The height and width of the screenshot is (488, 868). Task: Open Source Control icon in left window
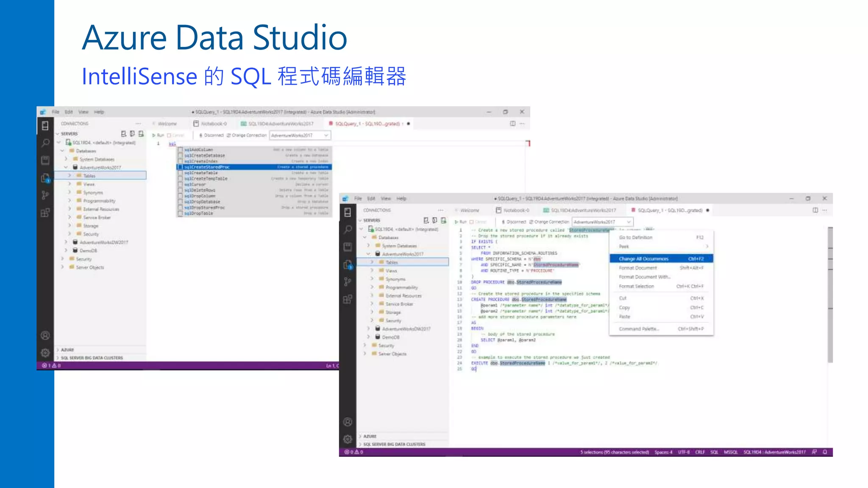[45, 195]
